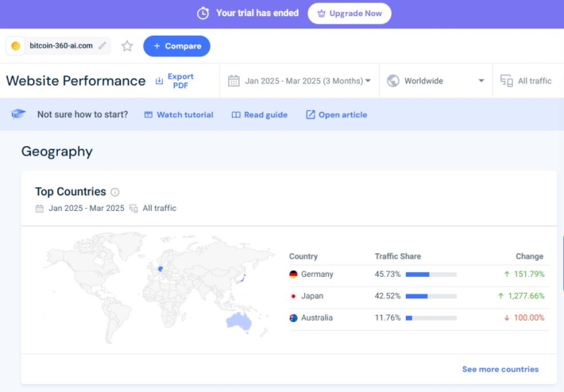Click the external-link icon beside Open article
Screen dimensions: 564x392
point(310,114)
